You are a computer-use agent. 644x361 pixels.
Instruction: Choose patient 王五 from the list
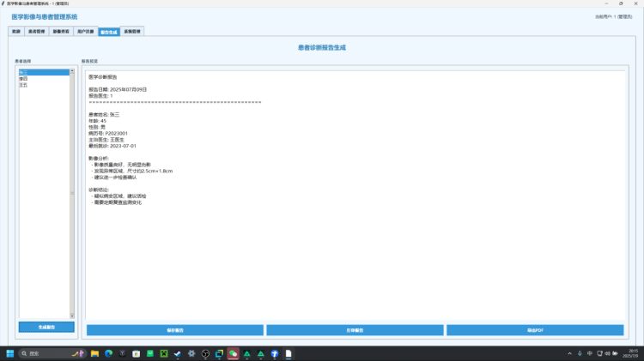23,84
